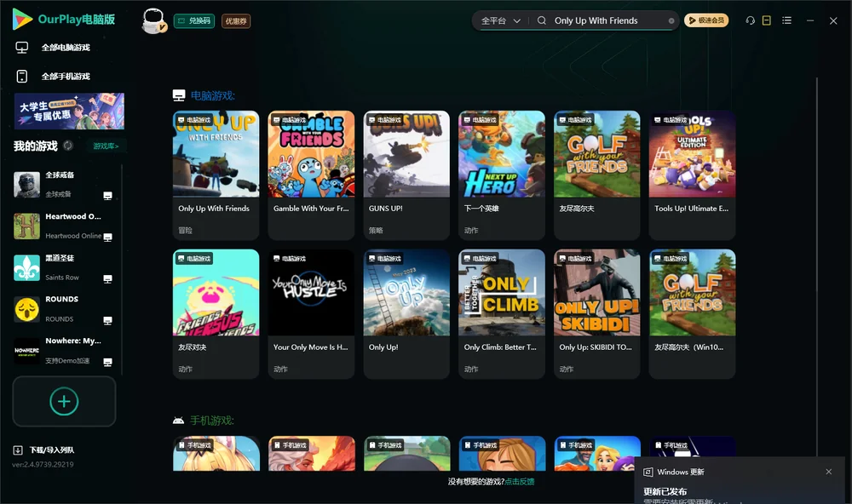Open Heartwood Online in my games
Image resolution: width=852 pixels, height=504 pixels.
pos(63,226)
